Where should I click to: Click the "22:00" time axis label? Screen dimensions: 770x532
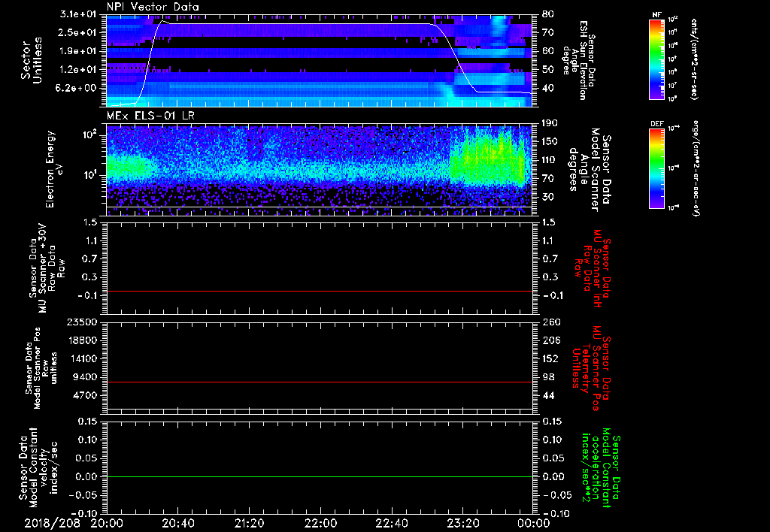click(320, 523)
